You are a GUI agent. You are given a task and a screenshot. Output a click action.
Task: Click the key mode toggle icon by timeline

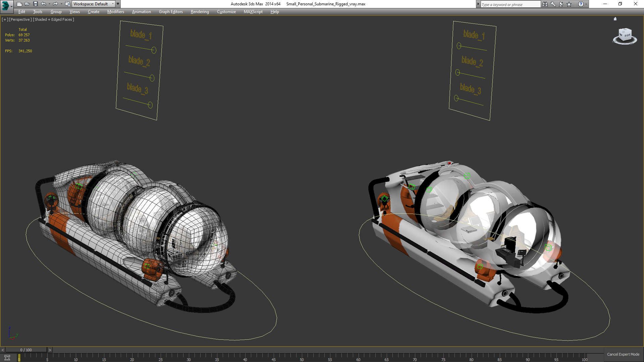tap(7, 358)
